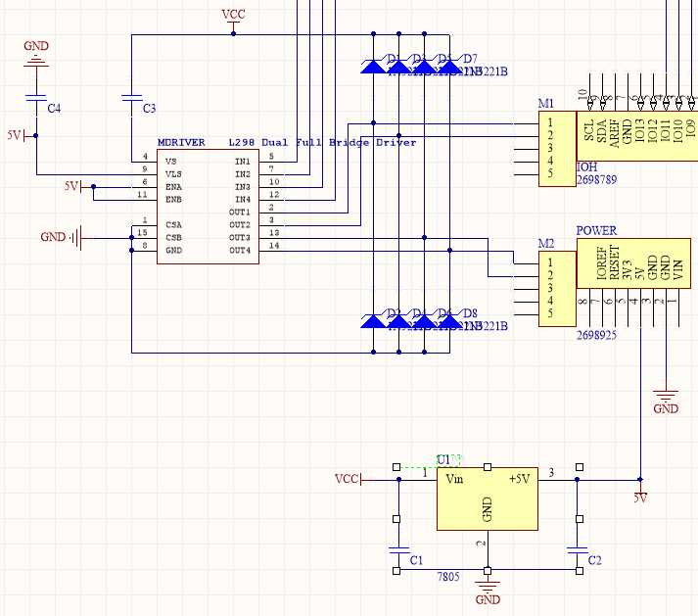Image resolution: width=698 pixels, height=616 pixels.
Task: Click the U1 designator label
Action: tap(443, 459)
